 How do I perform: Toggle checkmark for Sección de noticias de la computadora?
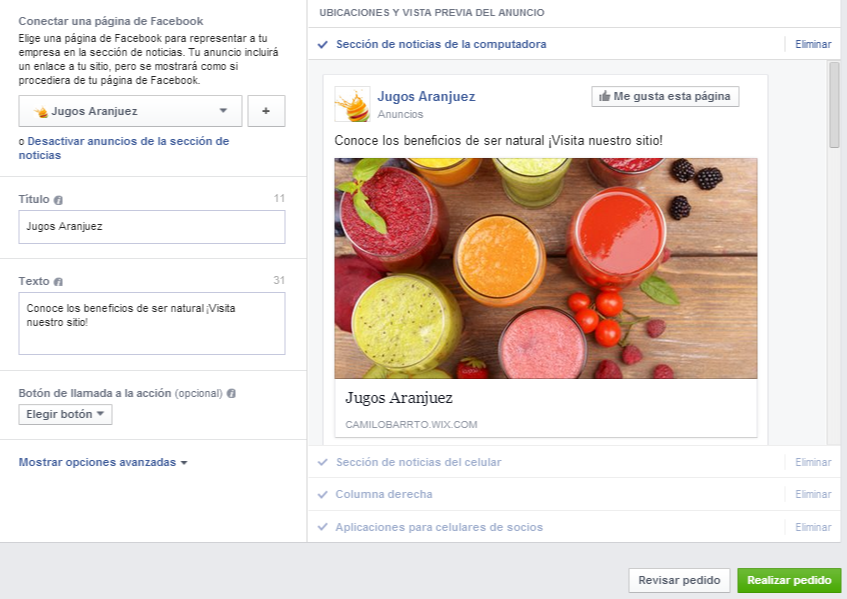click(322, 44)
